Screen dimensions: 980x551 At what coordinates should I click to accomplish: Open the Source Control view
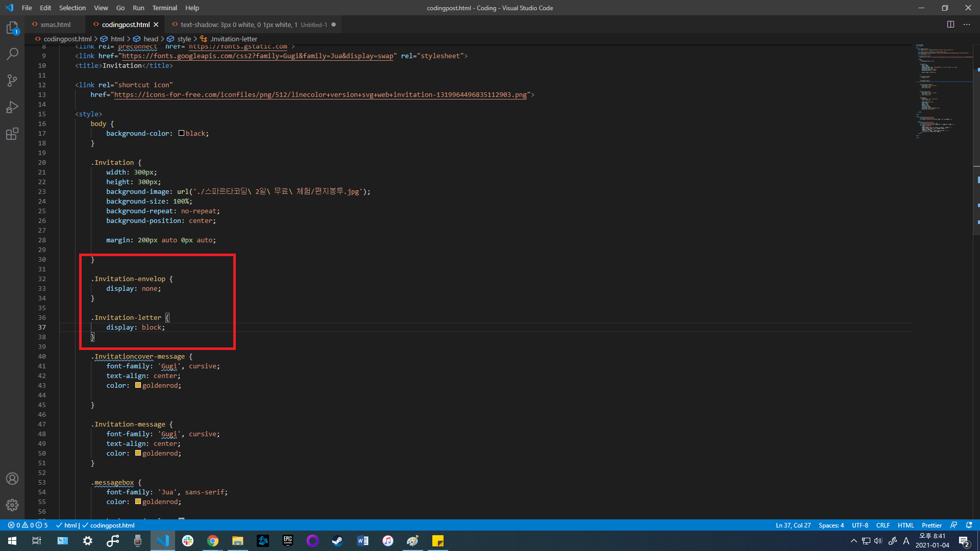(12, 81)
